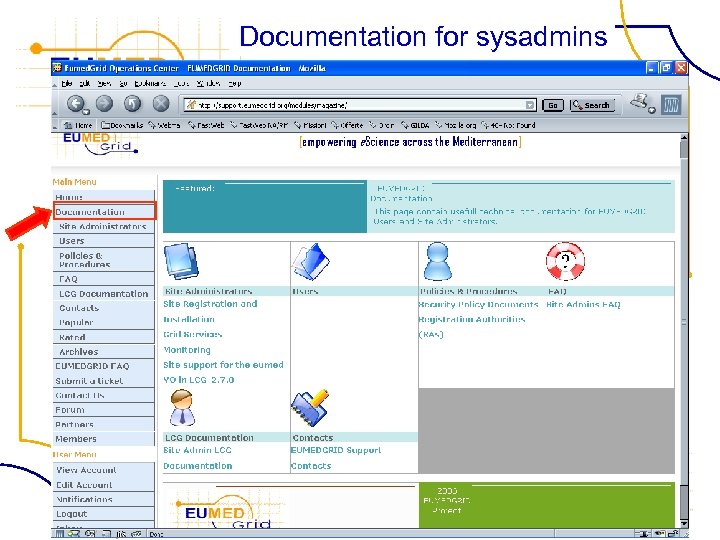Screen dimensions: 720x540
Task: Open the 404 Not Found bookmark
Action: [508, 125]
